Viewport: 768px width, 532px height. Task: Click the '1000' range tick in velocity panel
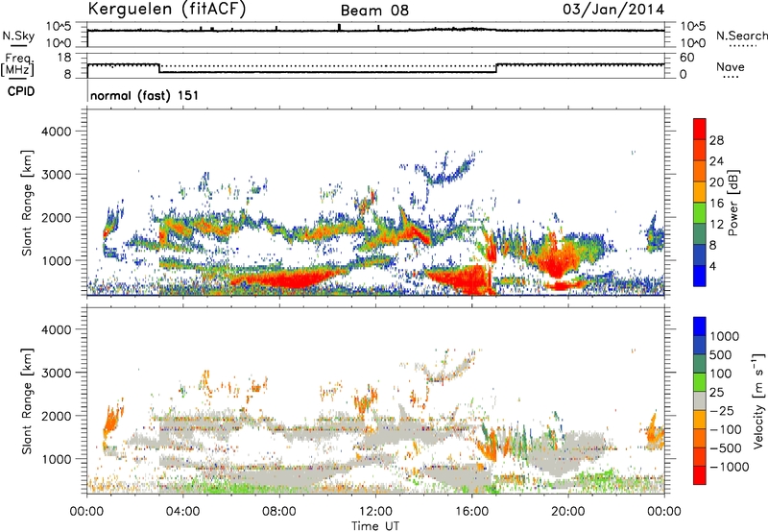point(56,459)
